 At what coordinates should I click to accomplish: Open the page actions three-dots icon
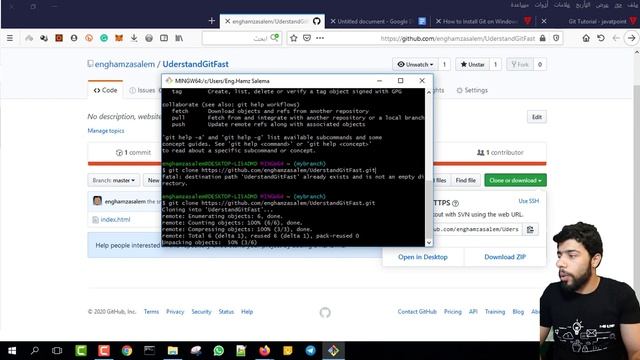pyautogui.click(x=320, y=38)
